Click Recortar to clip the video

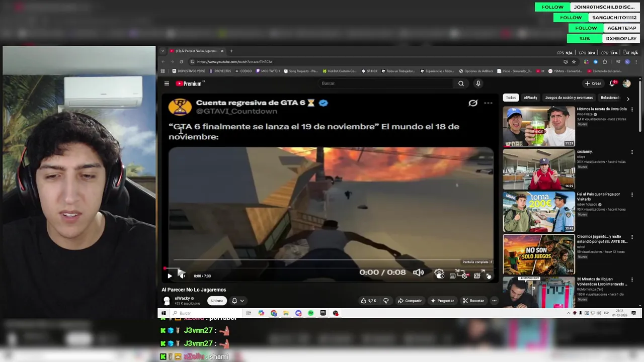pos(473,301)
